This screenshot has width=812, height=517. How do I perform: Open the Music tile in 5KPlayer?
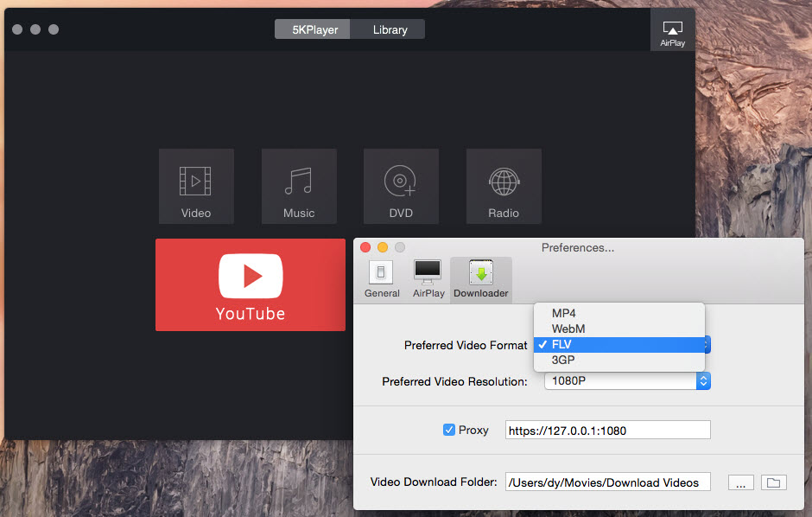pos(299,187)
